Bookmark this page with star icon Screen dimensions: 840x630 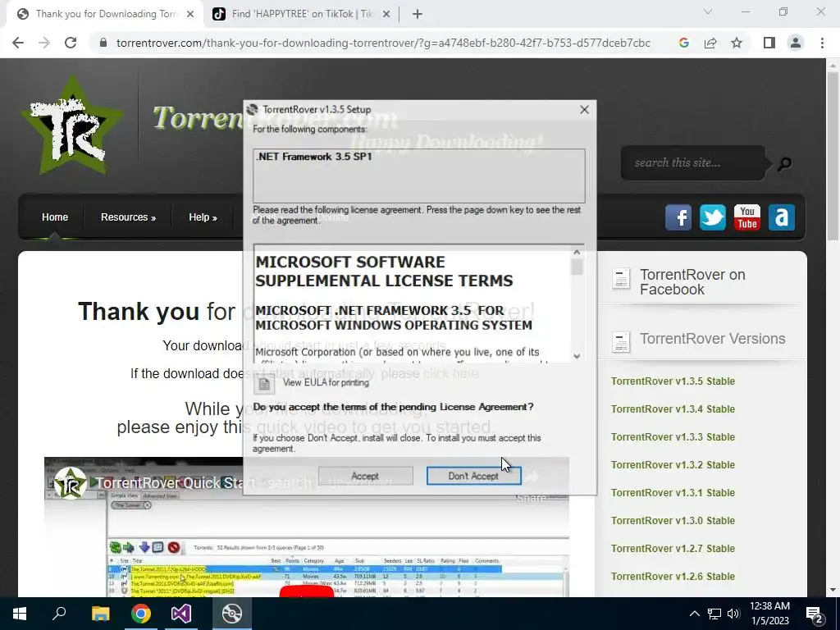737,43
